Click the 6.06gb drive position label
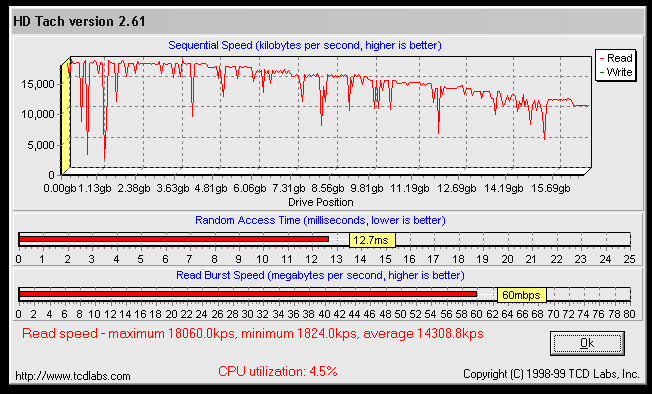Viewport: 652px width, 394px height. click(249, 189)
